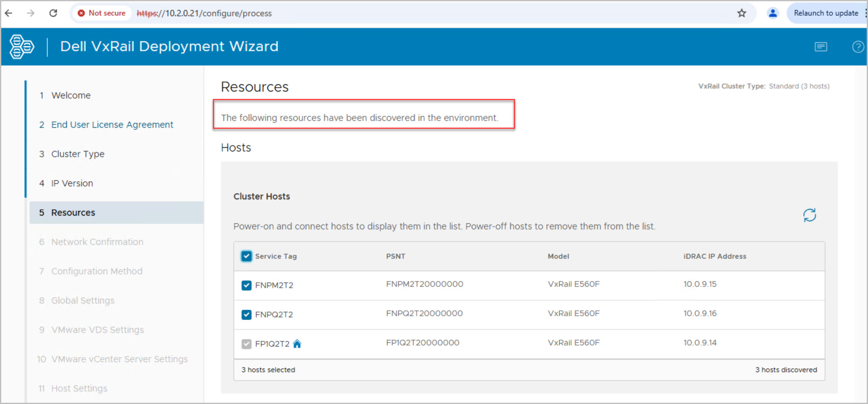Click the Not secure site warning

click(x=102, y=13)
